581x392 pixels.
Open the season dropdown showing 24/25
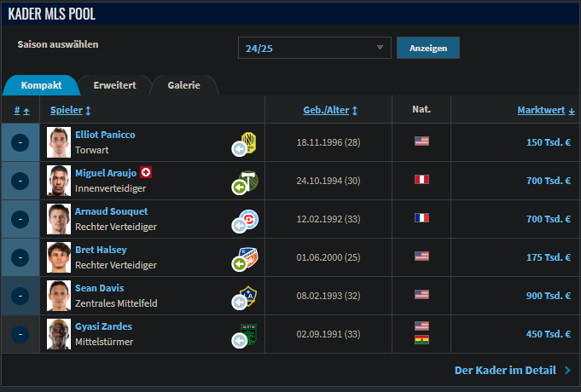[314, 48]
